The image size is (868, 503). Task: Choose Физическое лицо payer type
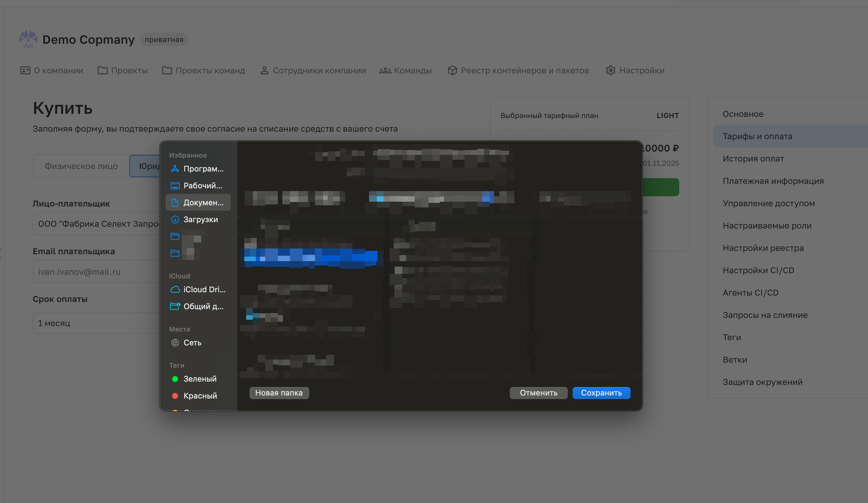pos(81,166)
